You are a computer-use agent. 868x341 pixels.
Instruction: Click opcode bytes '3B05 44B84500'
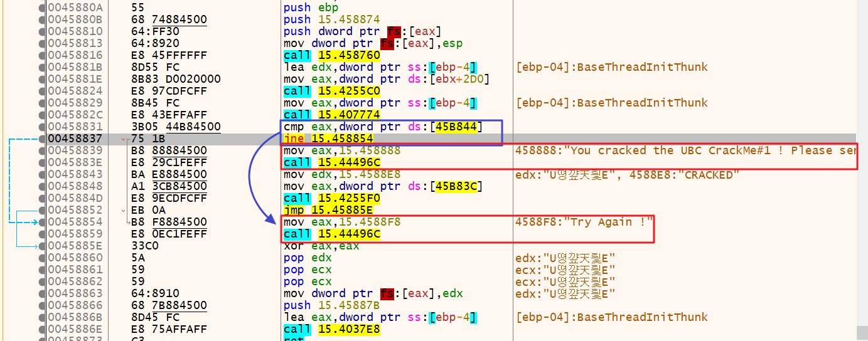tap(176, 127)
